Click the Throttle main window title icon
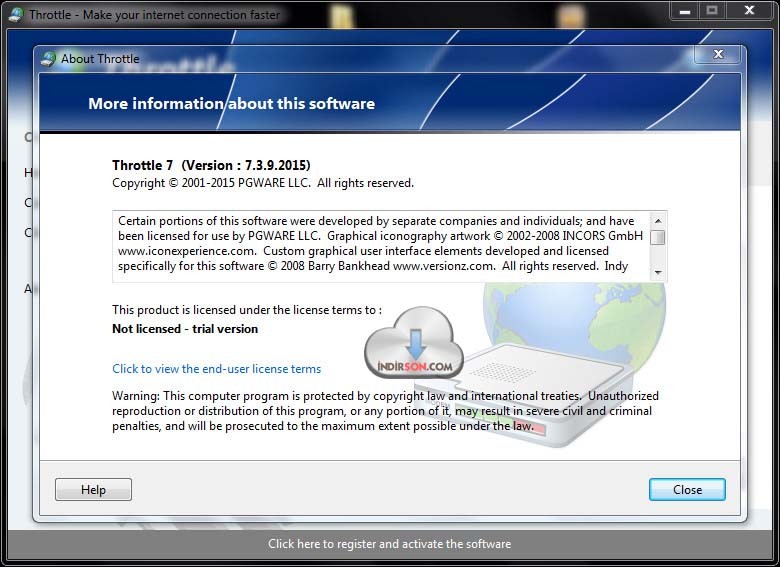Viewport: 780px width, 567px height. (16, 15)
